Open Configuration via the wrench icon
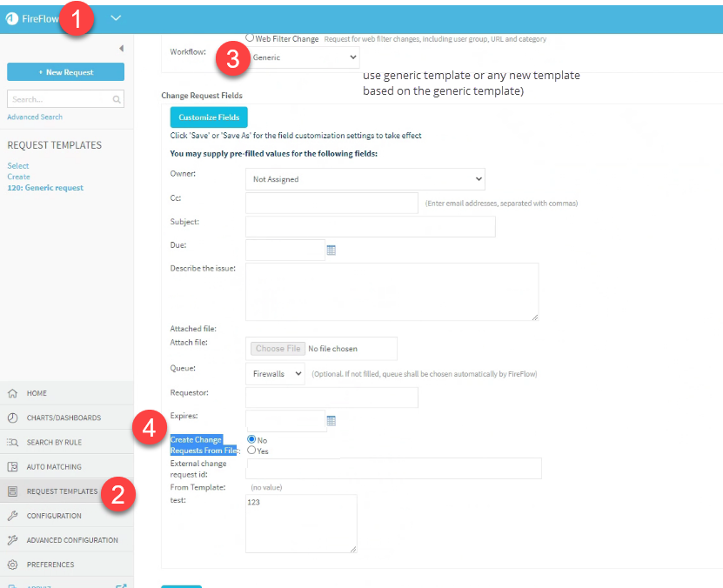 [14, 515]
